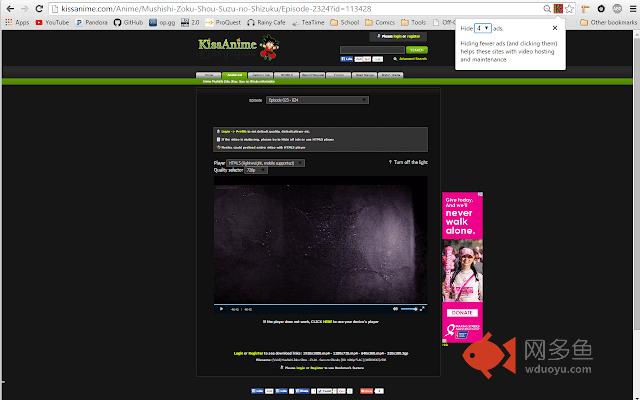Click the zoom magnifier icon in address bar
Screen dimensions: 640x400
click(x=547, y=9)
